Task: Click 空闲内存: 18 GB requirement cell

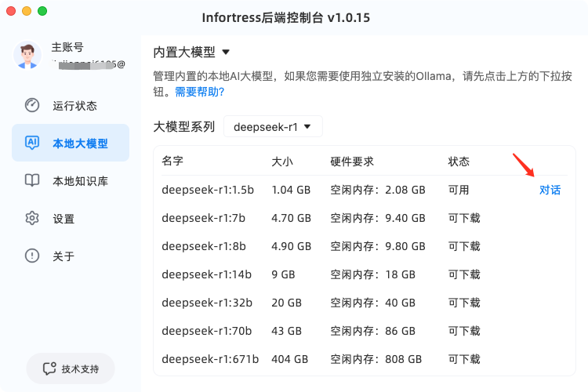Action: pyautogui.click(x=372, y=274)
